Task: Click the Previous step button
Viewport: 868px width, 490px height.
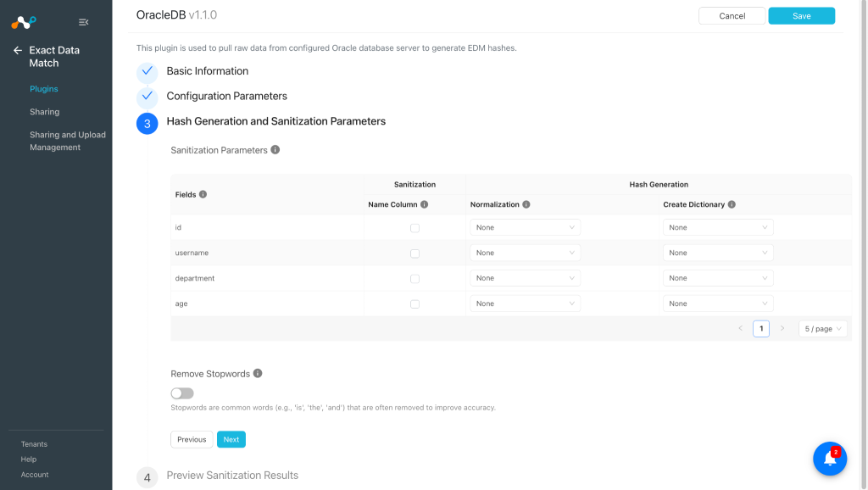Action: tap(192, 439)
